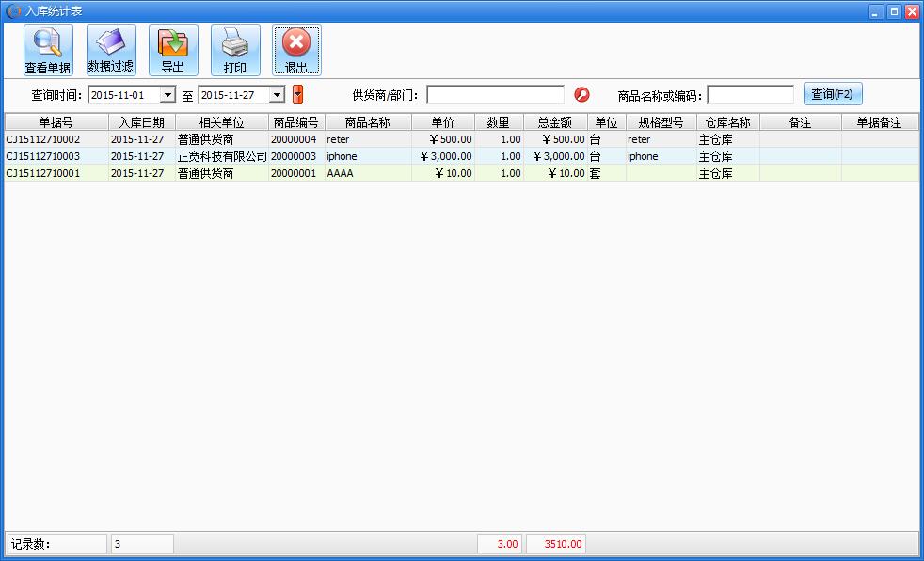Open the end date dropdown
The height and width of the screenshot is (561, 924).
coord(277,94)
